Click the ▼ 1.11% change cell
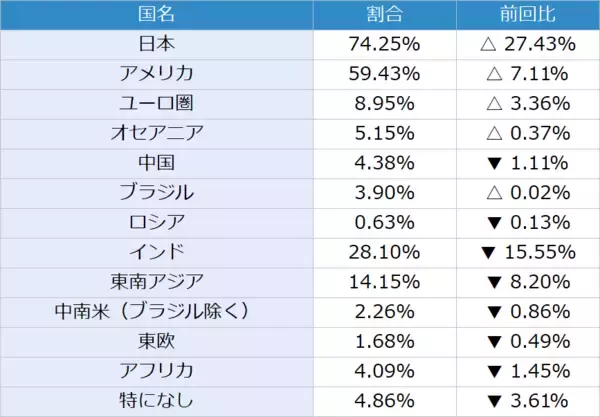Screen dimensions: 600x417 tap(528, 162)
